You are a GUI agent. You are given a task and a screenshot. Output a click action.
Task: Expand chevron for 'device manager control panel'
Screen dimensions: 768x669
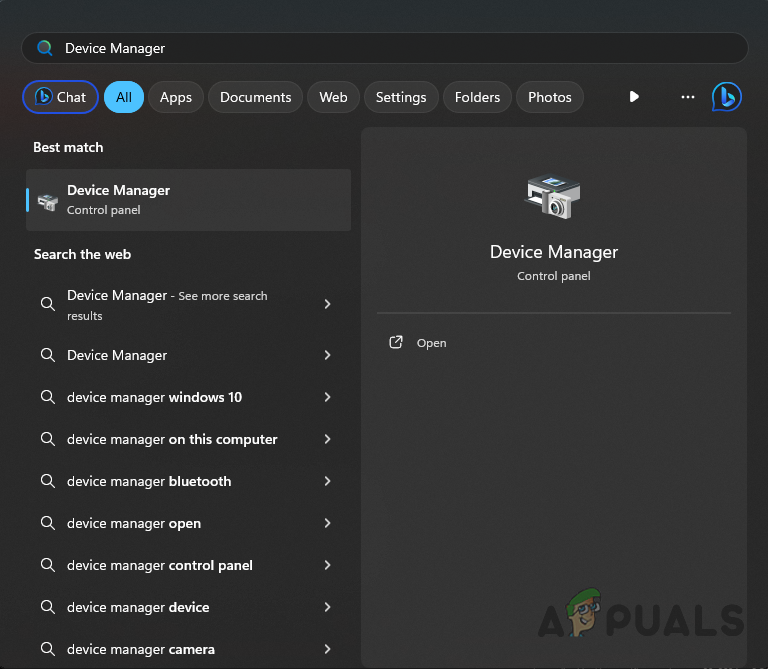pos(328,565)
